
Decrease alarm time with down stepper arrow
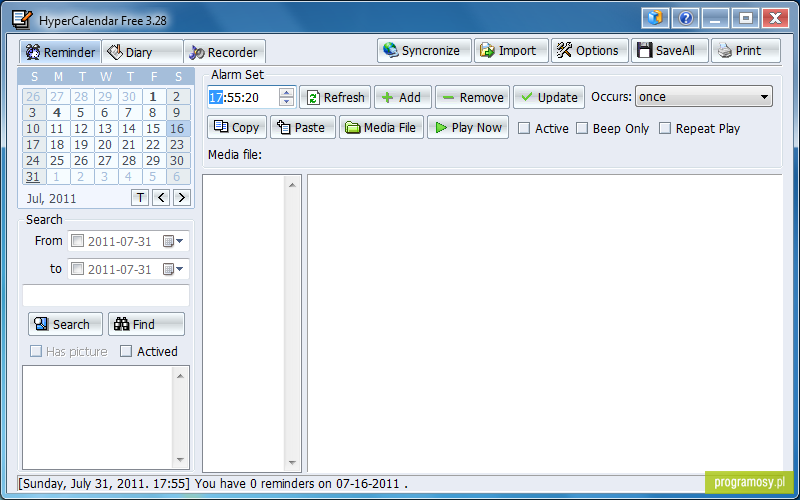point(287,102)
